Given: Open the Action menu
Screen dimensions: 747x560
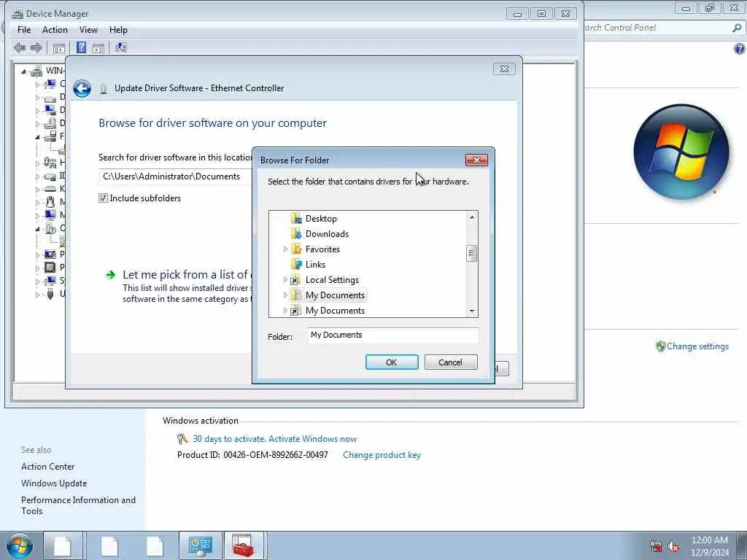Looking at the screenshot, I should pos(55,30).
